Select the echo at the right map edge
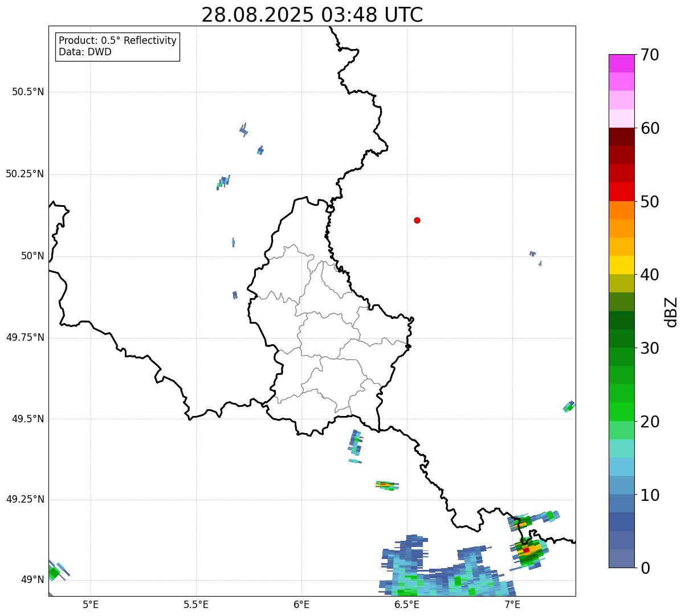This screenshot has width=685, height=616. (x=569, y=406)
